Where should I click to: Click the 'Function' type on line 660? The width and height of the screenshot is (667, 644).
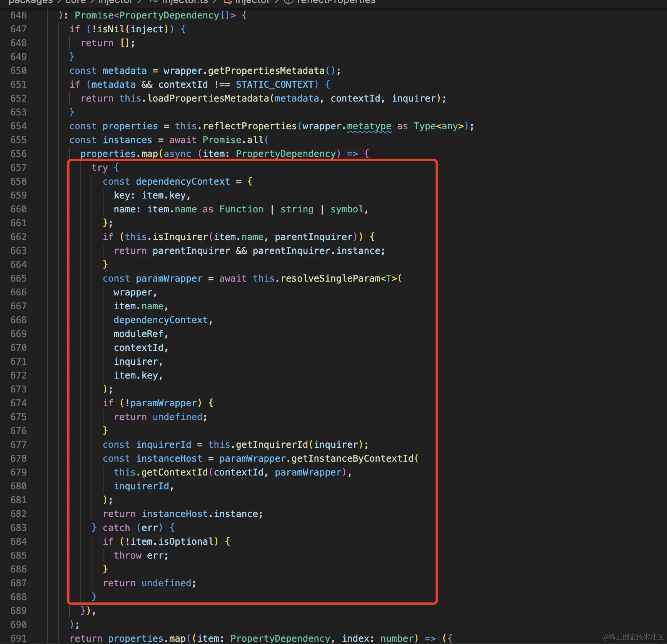coord(241,209)
